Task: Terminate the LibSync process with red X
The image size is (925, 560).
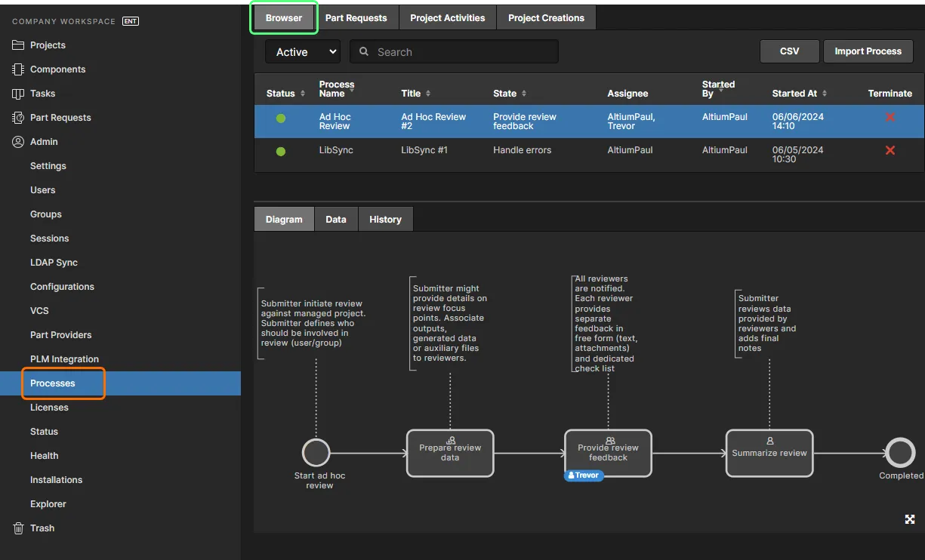Action: pyautogui.click(x=890, y=151)
